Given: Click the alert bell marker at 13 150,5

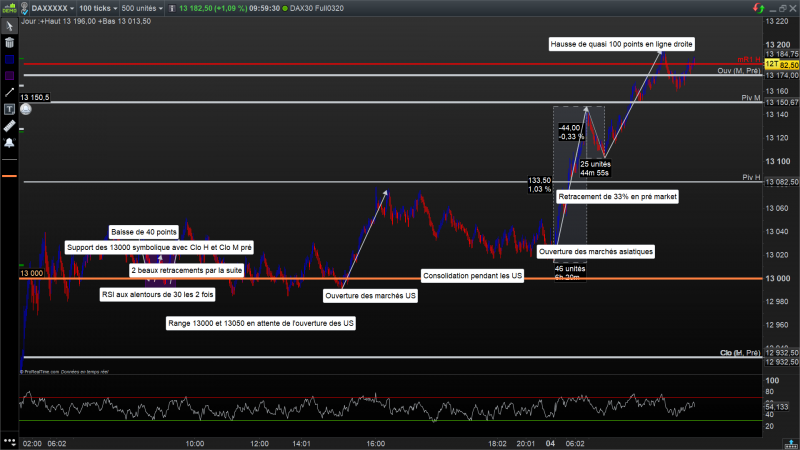Looking at the screenshot, I should pos(26,109).
